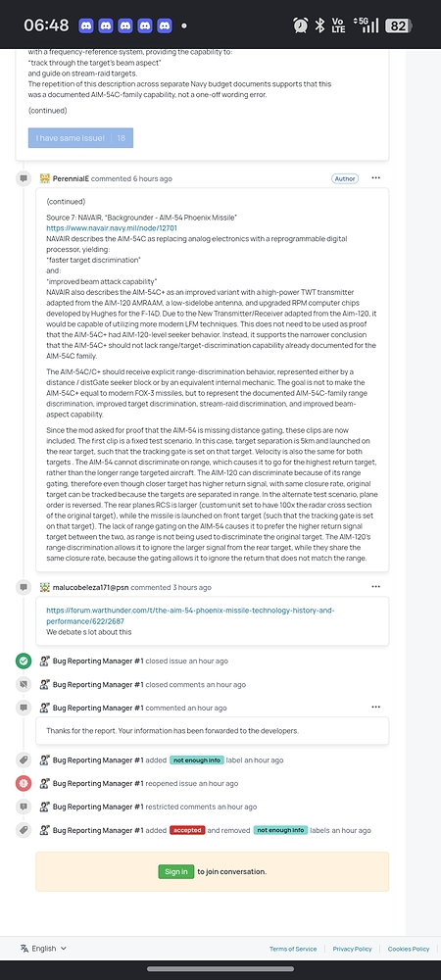The image size is (441, 980).
Task: Open Terms of Service link
Action: click(x=293, y=949)
